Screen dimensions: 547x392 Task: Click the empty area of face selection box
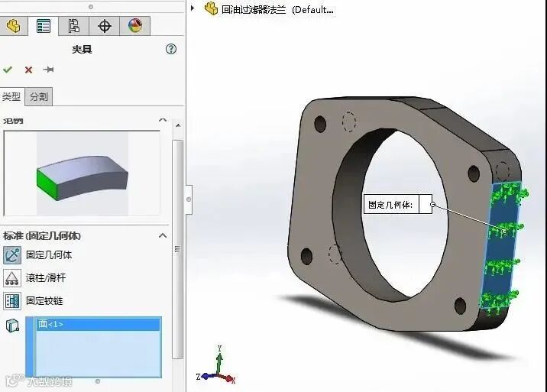99,353
